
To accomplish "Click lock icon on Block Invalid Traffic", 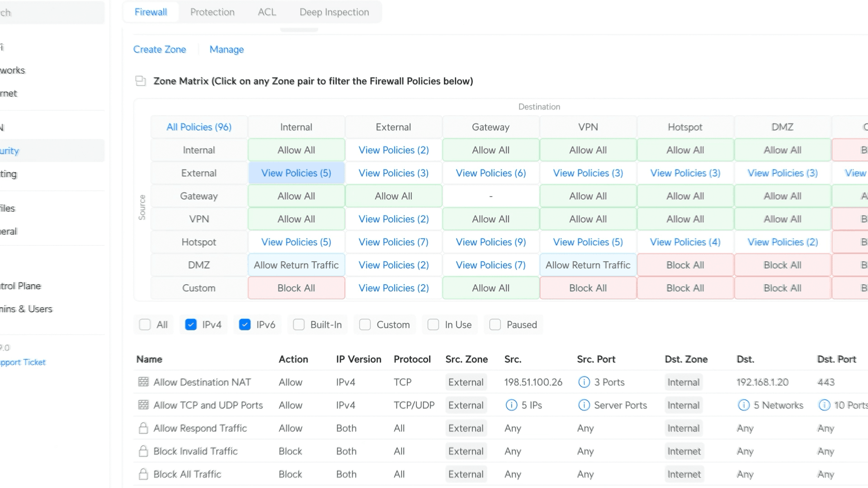I will 143,451.
